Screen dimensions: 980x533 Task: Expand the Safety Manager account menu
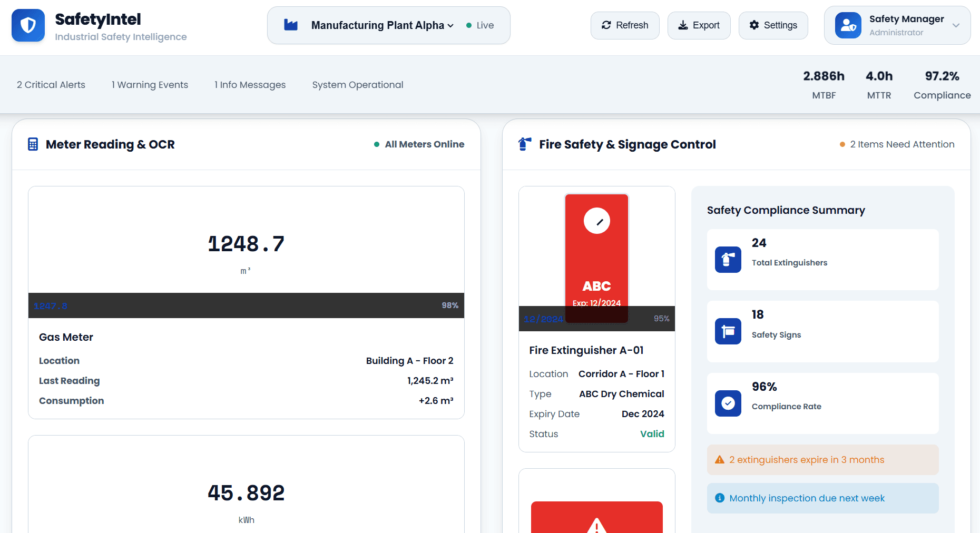tap(956, 25)
